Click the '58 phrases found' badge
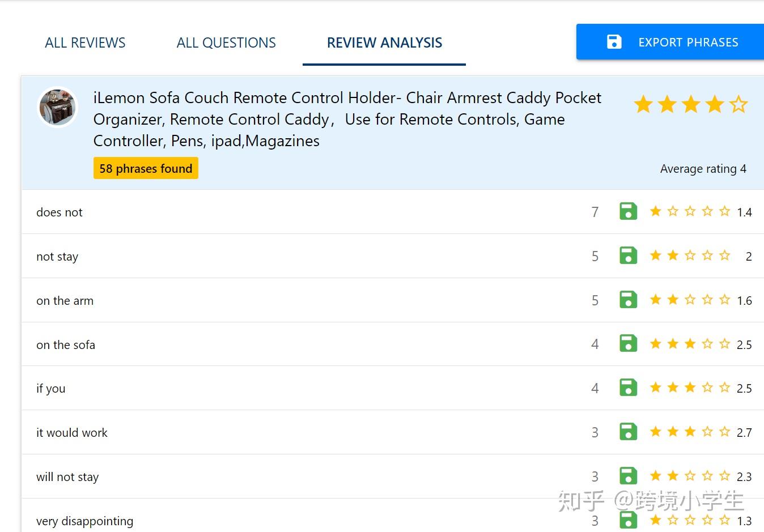 (146, 168)
